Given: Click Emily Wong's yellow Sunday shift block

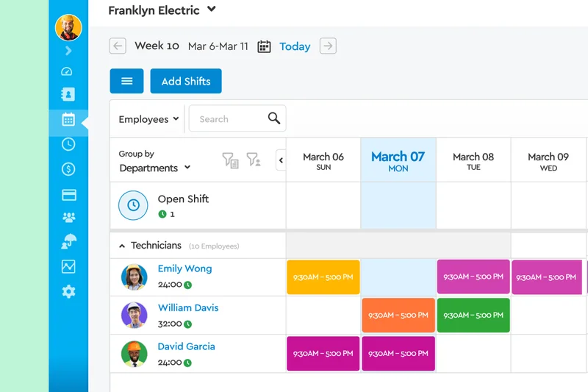Looking at the screenshot, I should (323, 277).
